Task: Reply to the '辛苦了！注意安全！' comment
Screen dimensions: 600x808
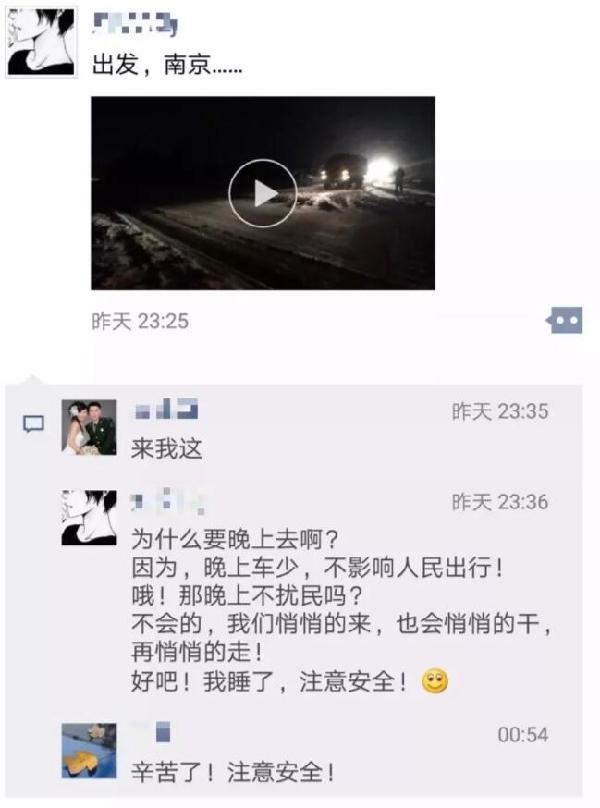Action: point(233,772)
